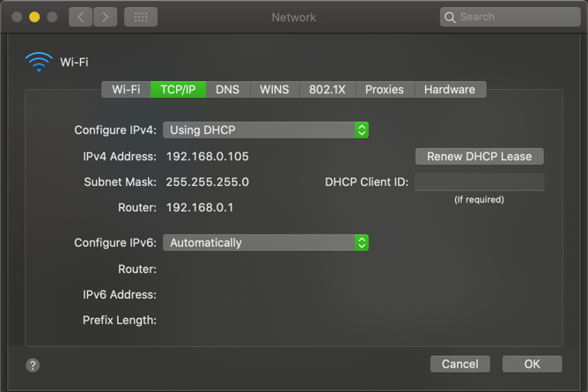Go to the 802.1X tab
The image size is (588, 392).
coord(327,89)
